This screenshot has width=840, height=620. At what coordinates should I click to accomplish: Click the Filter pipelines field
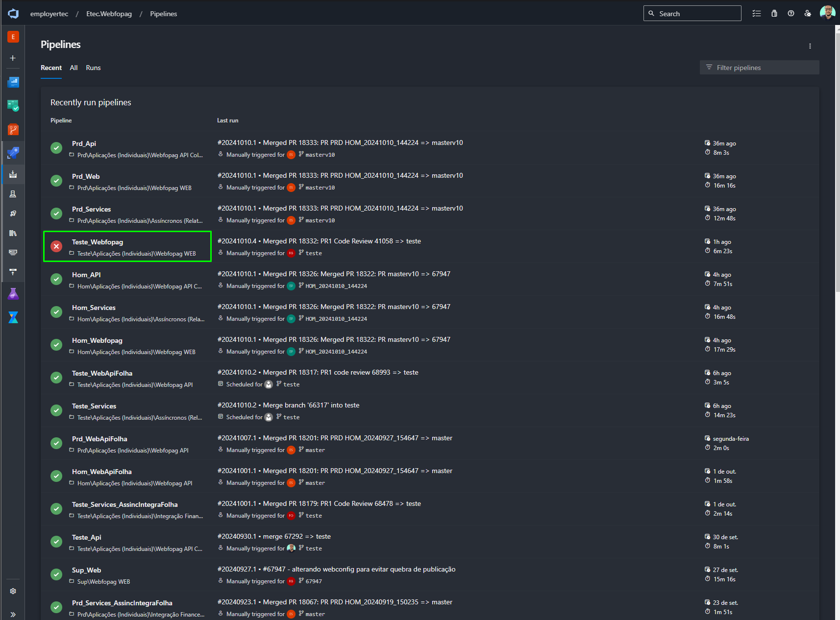point(760,68)
